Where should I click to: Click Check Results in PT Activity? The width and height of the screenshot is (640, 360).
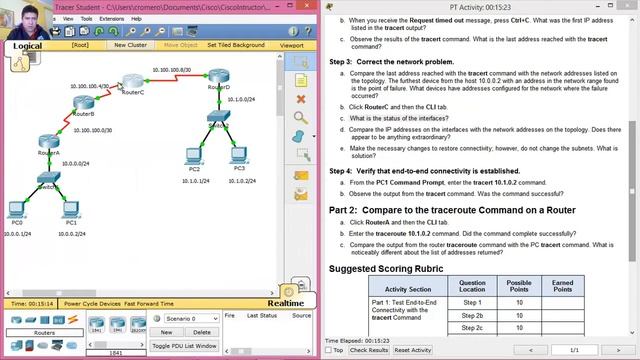click(x=369, y=350)
